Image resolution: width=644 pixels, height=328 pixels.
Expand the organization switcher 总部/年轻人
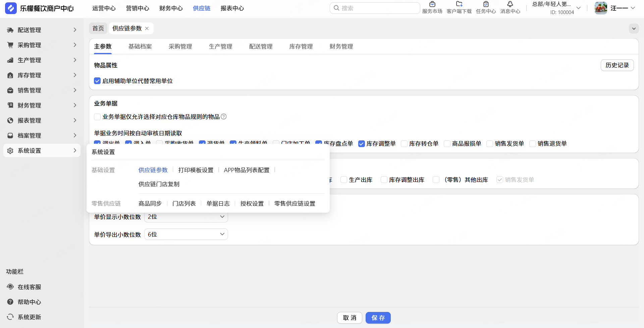tap(578, 8)
